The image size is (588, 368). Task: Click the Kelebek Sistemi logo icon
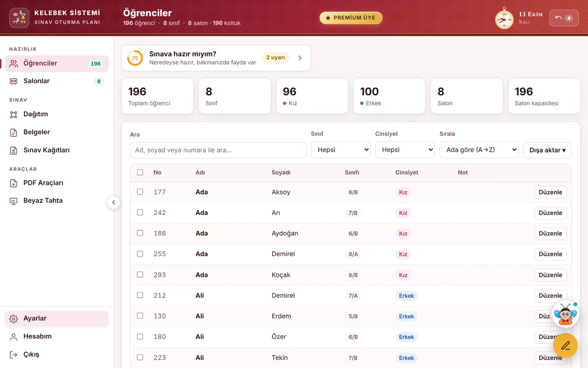(19, 17)
